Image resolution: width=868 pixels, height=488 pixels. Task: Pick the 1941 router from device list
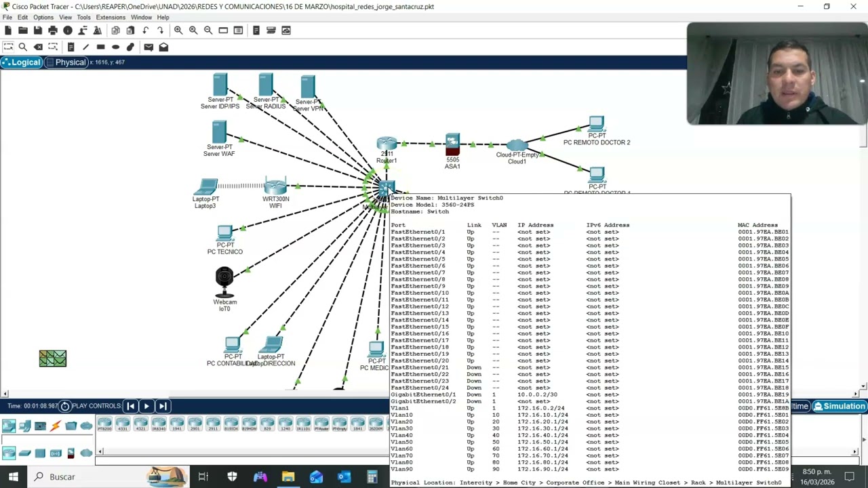click(x=176, y=425)
